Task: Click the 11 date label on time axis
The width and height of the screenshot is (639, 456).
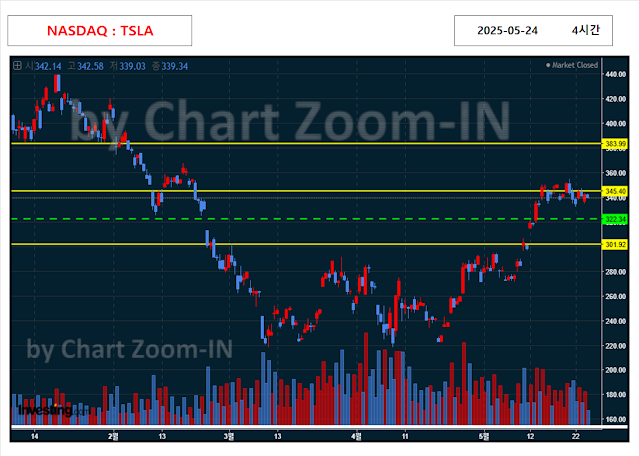Action: (x=405, y=436)
